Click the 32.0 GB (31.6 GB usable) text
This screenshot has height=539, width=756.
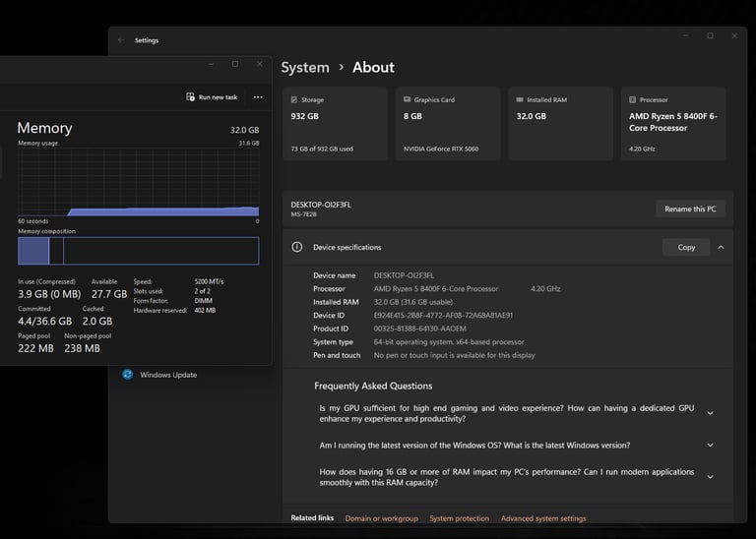[x=413, y=302]
